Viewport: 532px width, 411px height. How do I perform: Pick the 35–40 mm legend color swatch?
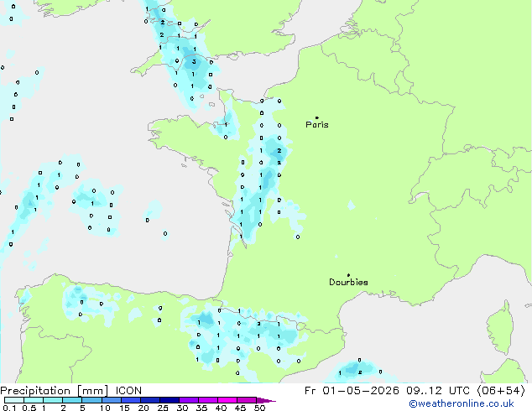coord(207,400)
